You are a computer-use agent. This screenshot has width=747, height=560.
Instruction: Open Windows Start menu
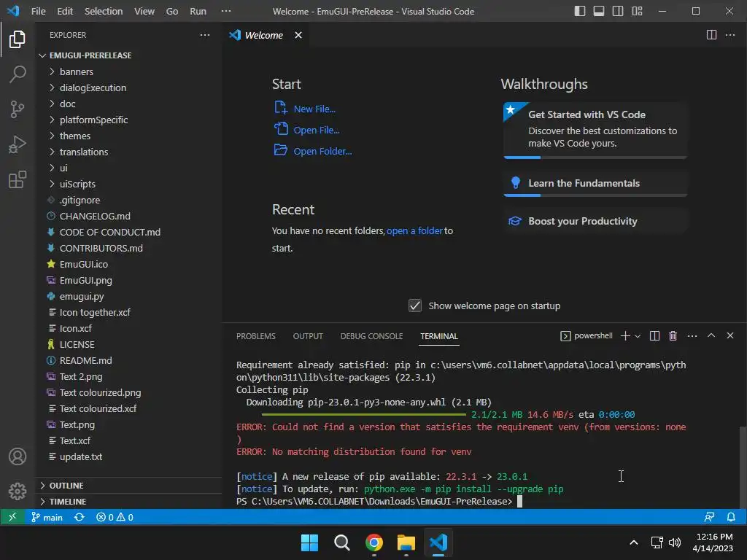tap(309, 542)
